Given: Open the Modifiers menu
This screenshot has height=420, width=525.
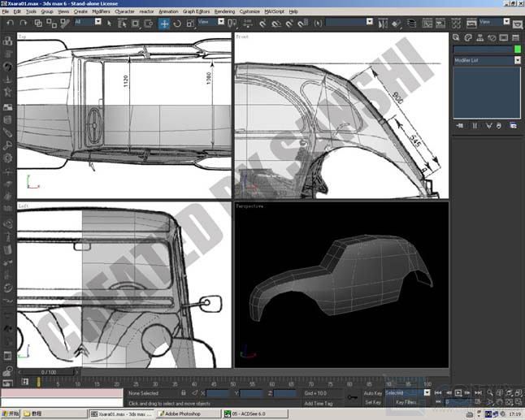Looking at the screenshot, I should 101,11.
